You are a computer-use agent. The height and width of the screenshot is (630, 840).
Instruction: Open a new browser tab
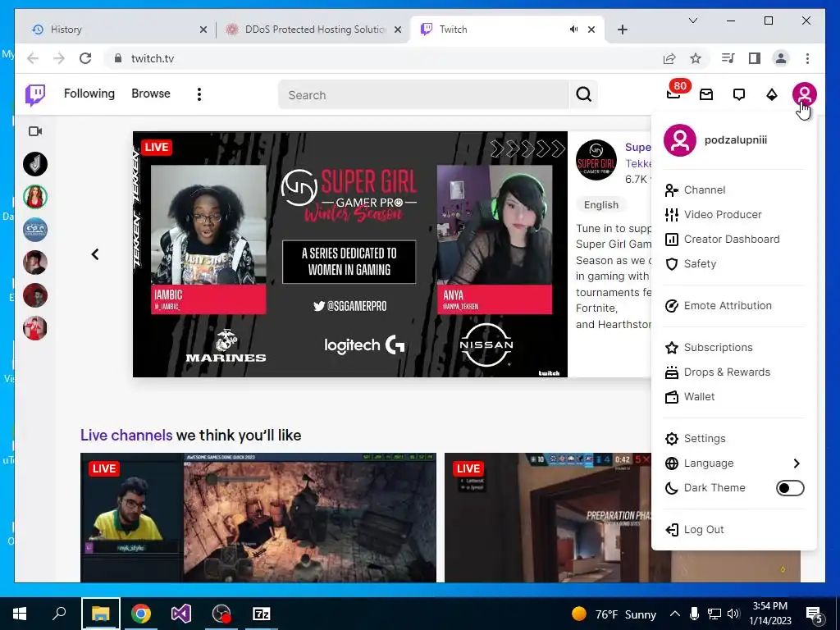(x=623, y=30)
